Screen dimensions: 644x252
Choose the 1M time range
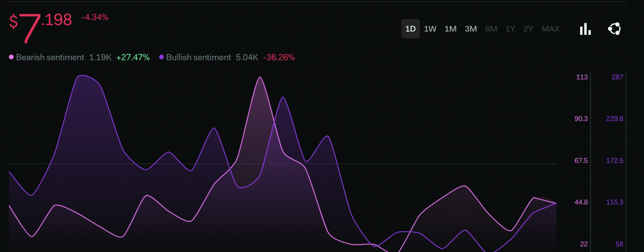pos(450,29)
